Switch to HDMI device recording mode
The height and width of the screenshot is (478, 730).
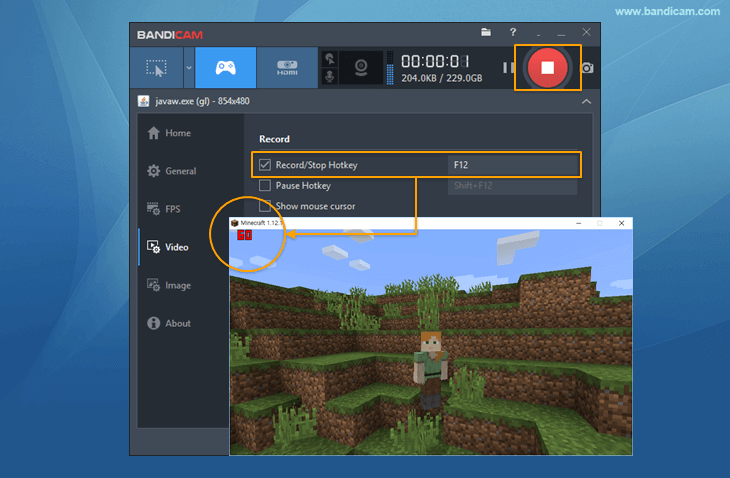(285, 68)
